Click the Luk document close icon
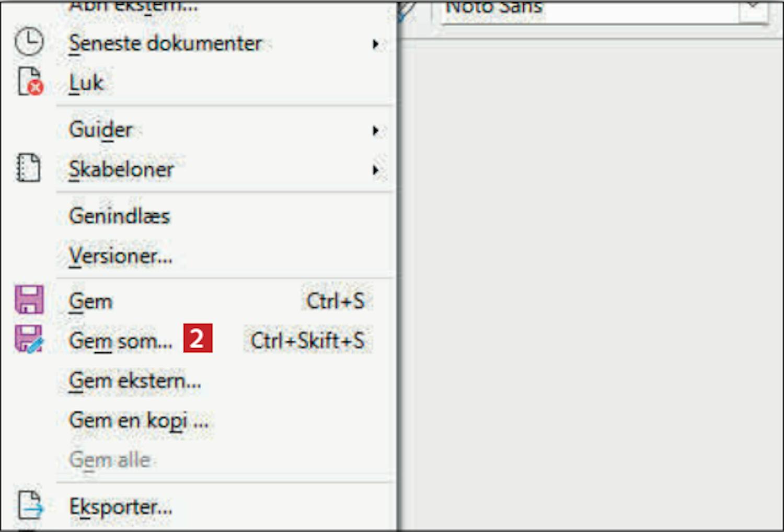Screen dimensions: 784x532 pos(30,82)
